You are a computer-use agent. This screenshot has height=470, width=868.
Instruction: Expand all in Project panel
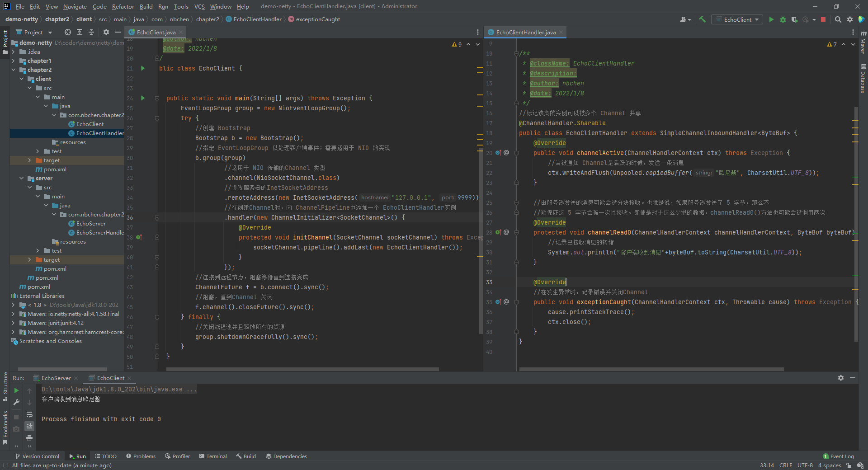pos(80,32)
